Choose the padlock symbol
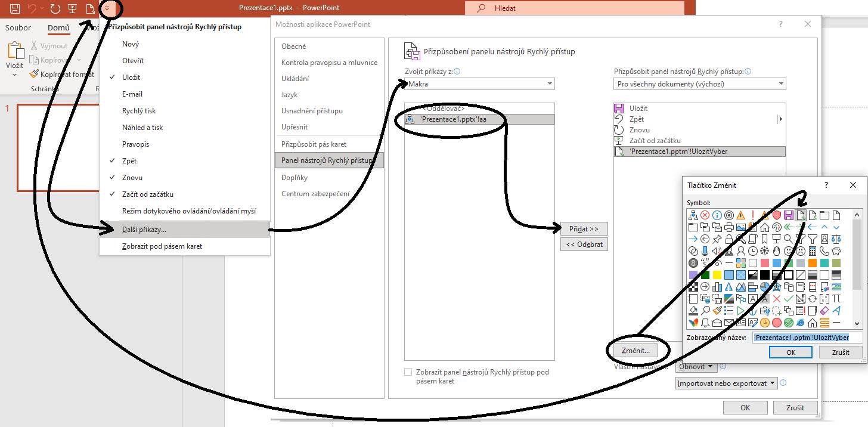Screen dimensions: 868x427 tap(728, 239)
